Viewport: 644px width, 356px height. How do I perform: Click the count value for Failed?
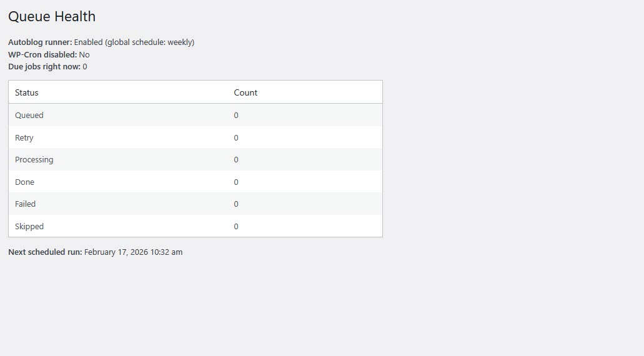pos(236,204)
